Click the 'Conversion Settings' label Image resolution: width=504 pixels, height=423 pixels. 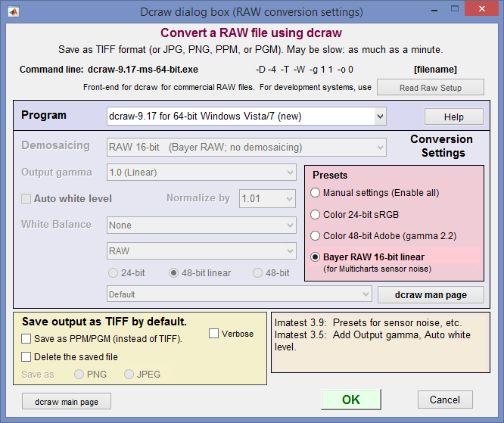[442, 146]
